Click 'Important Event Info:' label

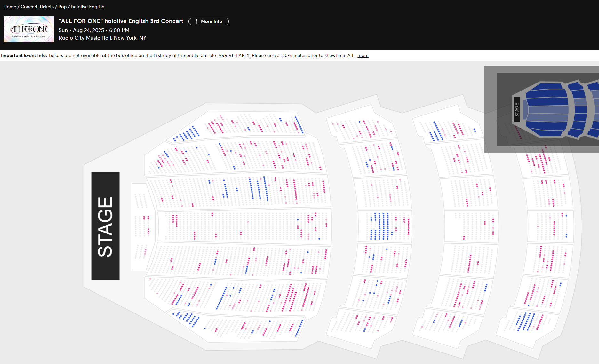(x=24, y=55)
